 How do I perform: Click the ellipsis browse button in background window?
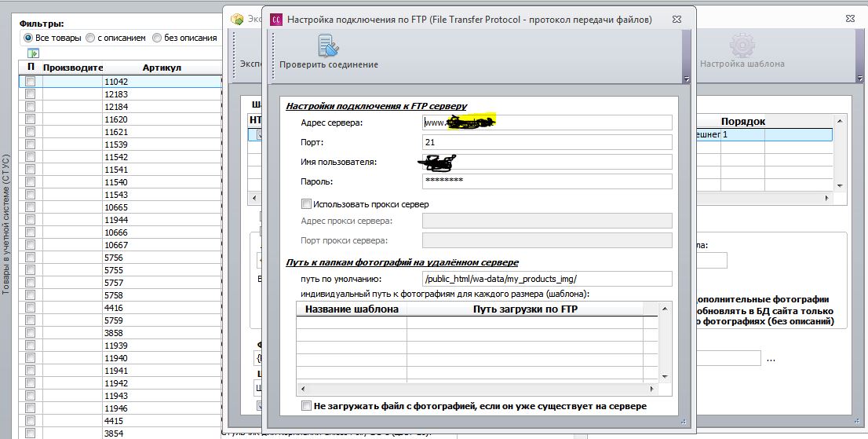pyautogui.click(x=771, y=359)
